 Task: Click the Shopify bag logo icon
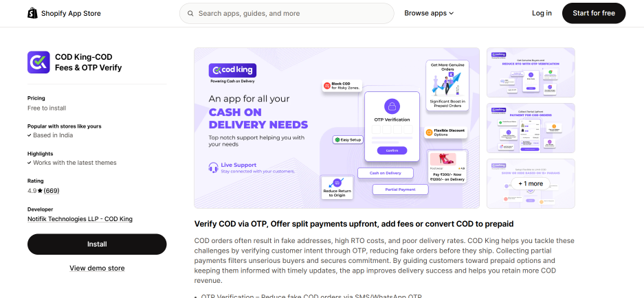[32, 13]
